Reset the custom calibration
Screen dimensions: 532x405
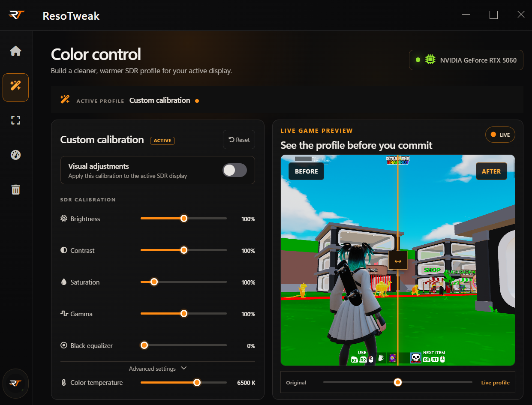point(239,140)
